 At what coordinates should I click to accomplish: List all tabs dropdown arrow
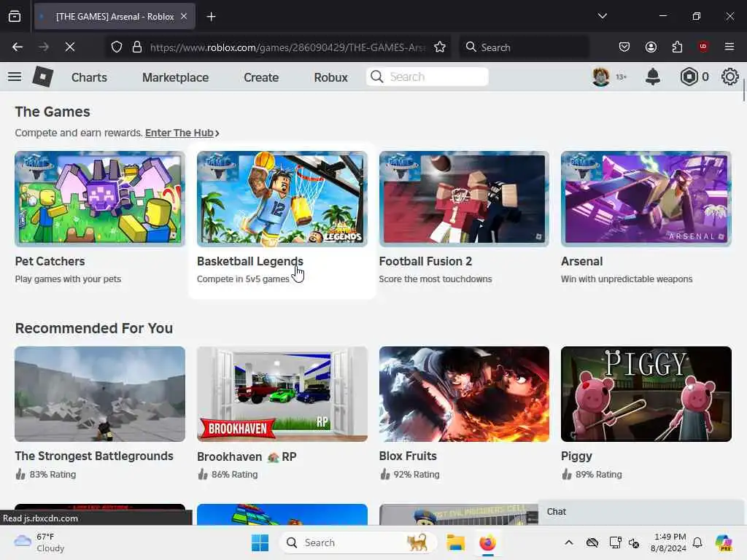click(602, 16)
